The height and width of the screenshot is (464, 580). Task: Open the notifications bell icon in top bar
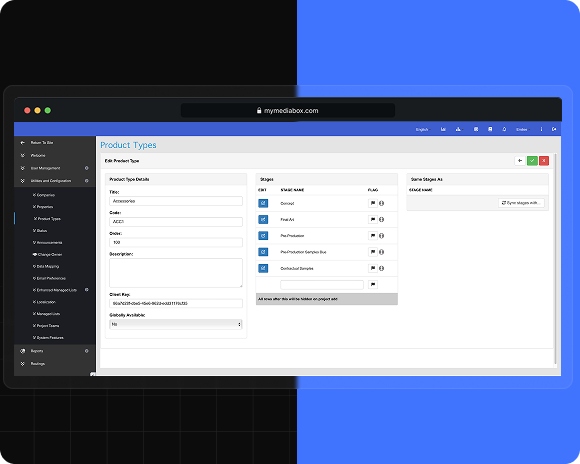pyautogui.click(x=504, y=129)
